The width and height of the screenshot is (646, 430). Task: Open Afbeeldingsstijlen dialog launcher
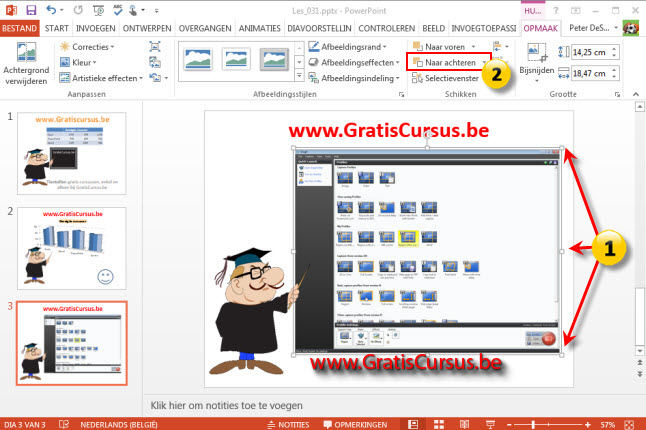(x=401, y=94)
